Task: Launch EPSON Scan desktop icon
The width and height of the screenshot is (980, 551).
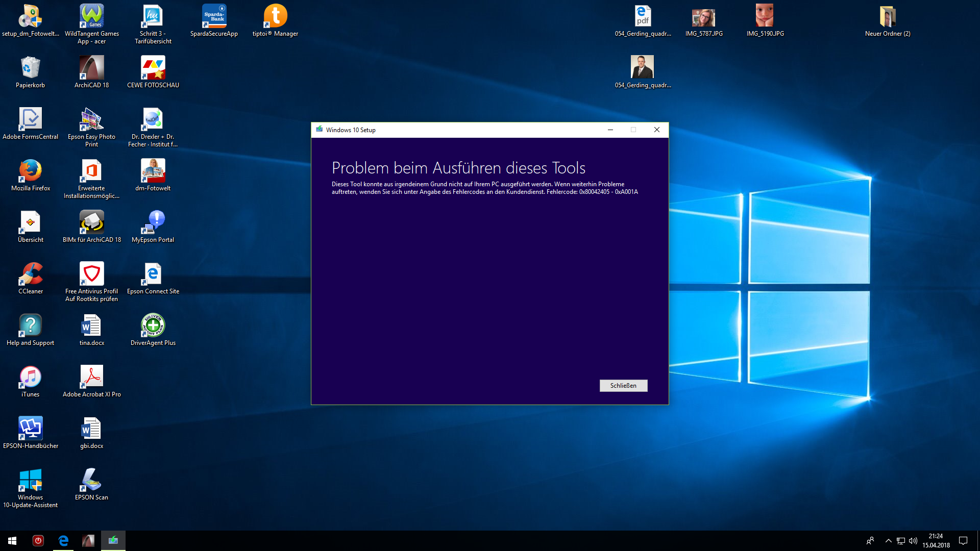Action: click(x=92, y=485)
